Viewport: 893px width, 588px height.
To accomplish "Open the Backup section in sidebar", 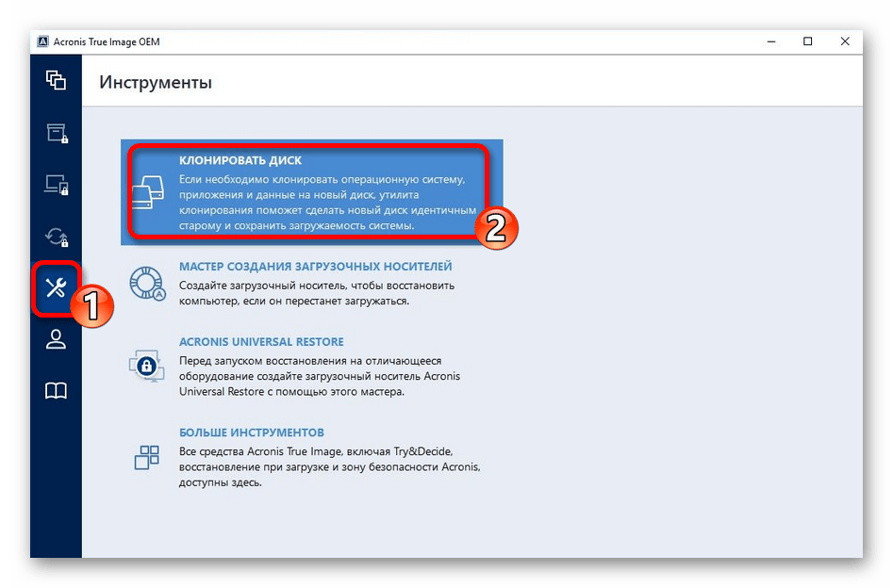I will point(56,80).
